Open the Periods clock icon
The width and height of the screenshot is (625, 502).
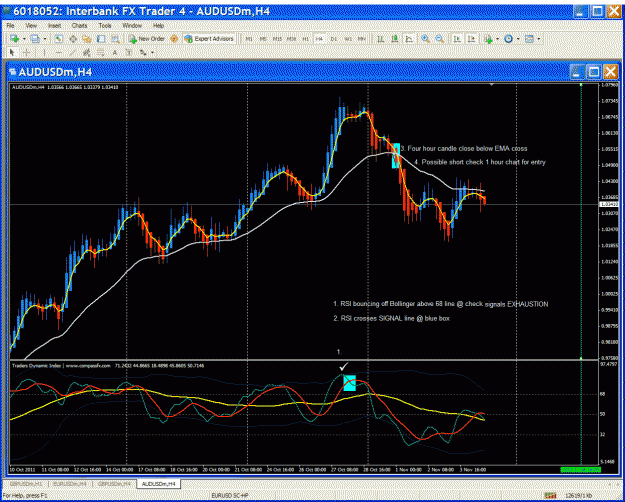coord(509,39)
